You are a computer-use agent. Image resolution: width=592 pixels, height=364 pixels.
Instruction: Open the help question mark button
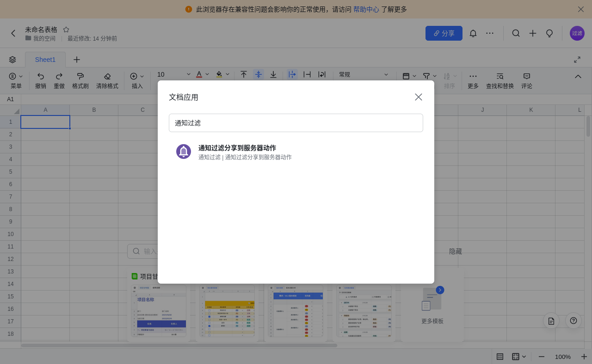coord(573,321)
